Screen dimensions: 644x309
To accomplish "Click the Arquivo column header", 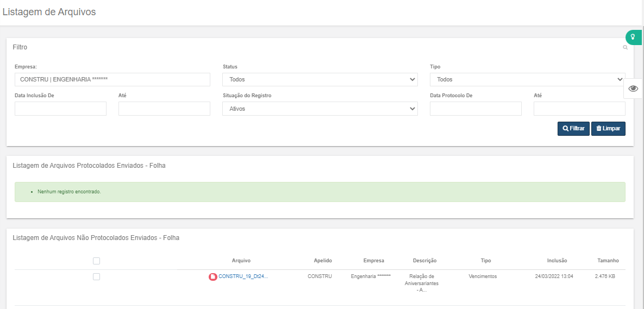I will click(241, 261).
